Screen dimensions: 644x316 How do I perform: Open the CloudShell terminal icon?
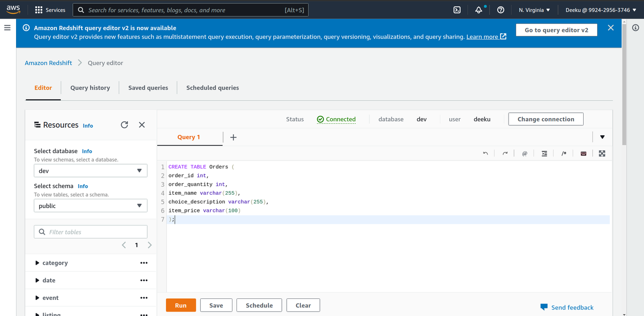coord(457,10)
